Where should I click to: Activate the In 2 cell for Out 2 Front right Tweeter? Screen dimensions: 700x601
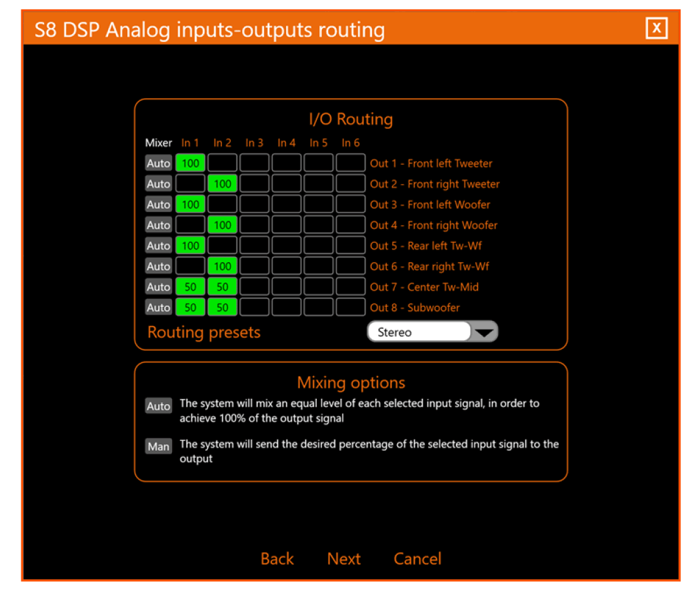point(222,183)
